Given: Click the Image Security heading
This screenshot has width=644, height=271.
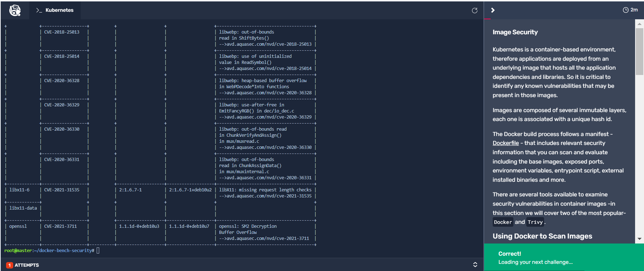Looking at the screenshot, I should [515, 32].
